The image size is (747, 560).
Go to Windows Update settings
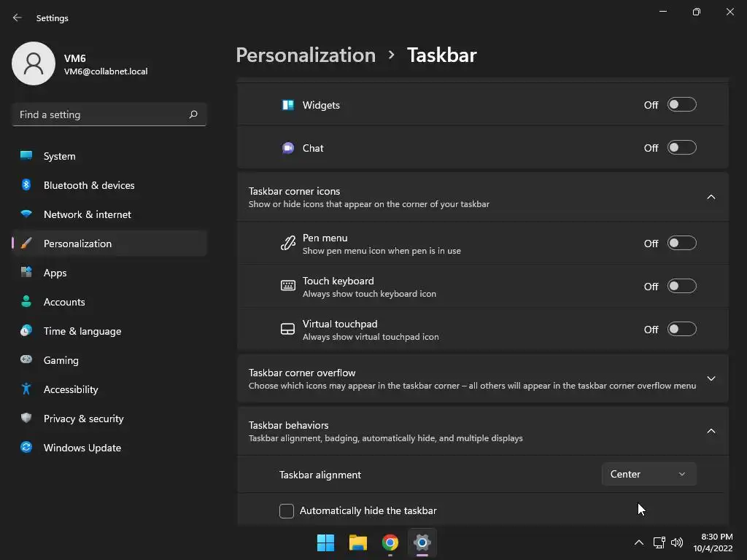82,448
